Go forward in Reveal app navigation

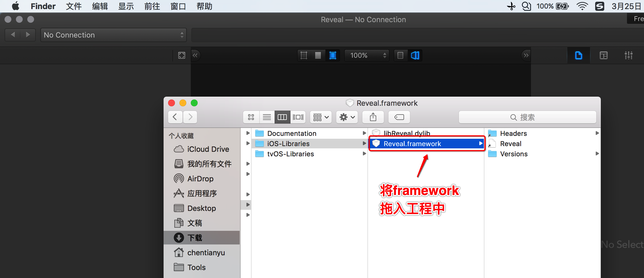pyautogui.click(x=28, y=35)
